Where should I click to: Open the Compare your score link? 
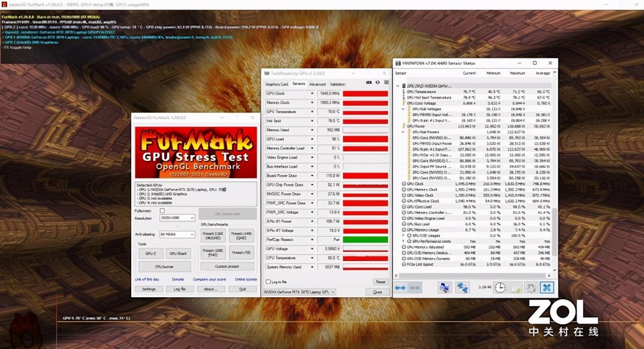(x=210, y=279)
